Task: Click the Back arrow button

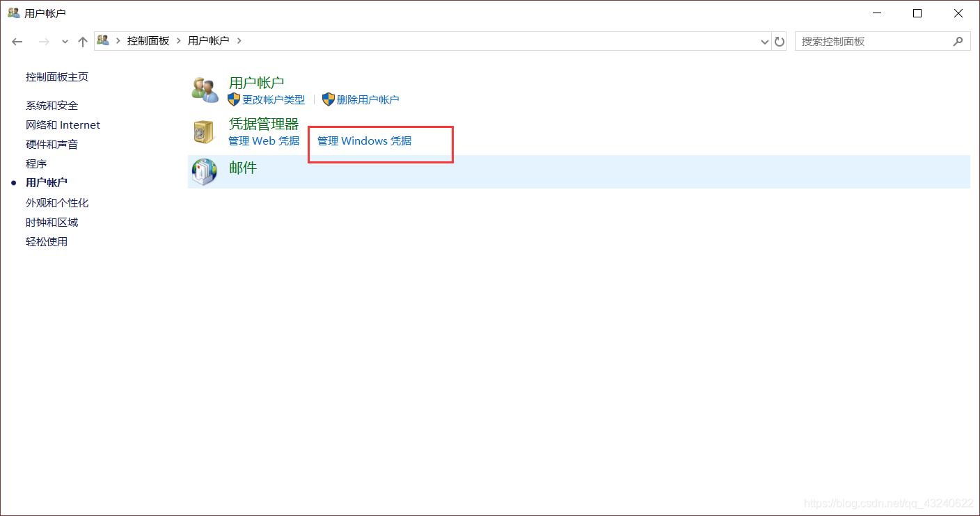Action: (17, 42)
